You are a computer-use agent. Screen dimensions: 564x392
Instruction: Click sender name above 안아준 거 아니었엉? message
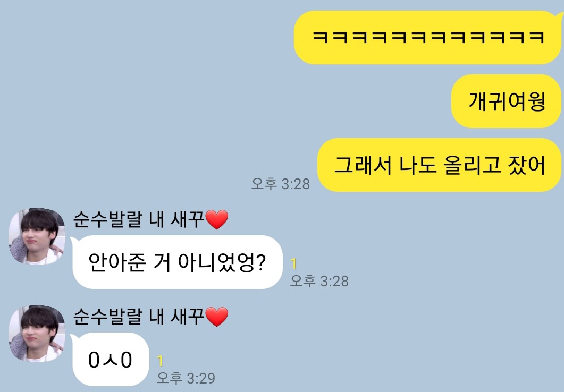(151, 219)
